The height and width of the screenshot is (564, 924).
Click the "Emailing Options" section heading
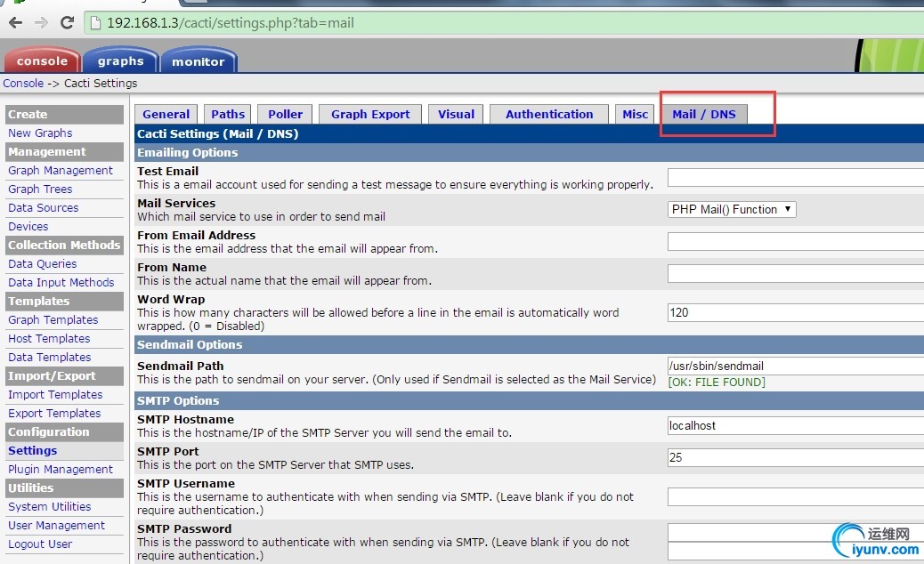click(x=188, y=152)
